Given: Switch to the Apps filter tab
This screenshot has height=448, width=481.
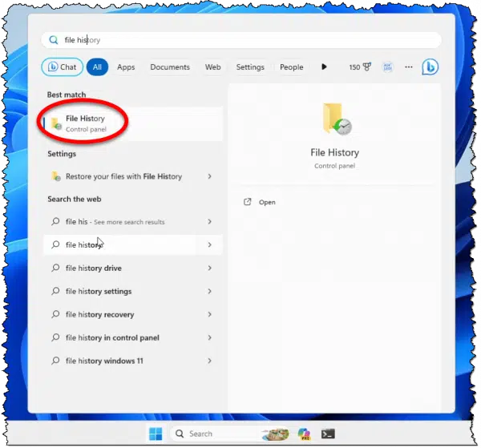Looking at the screenshot, I should (126, 67).
